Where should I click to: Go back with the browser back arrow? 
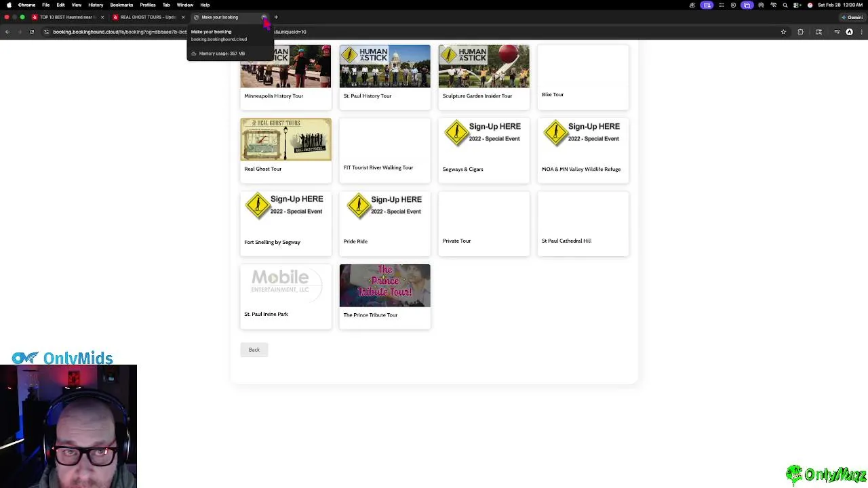(x=7, y=32)
